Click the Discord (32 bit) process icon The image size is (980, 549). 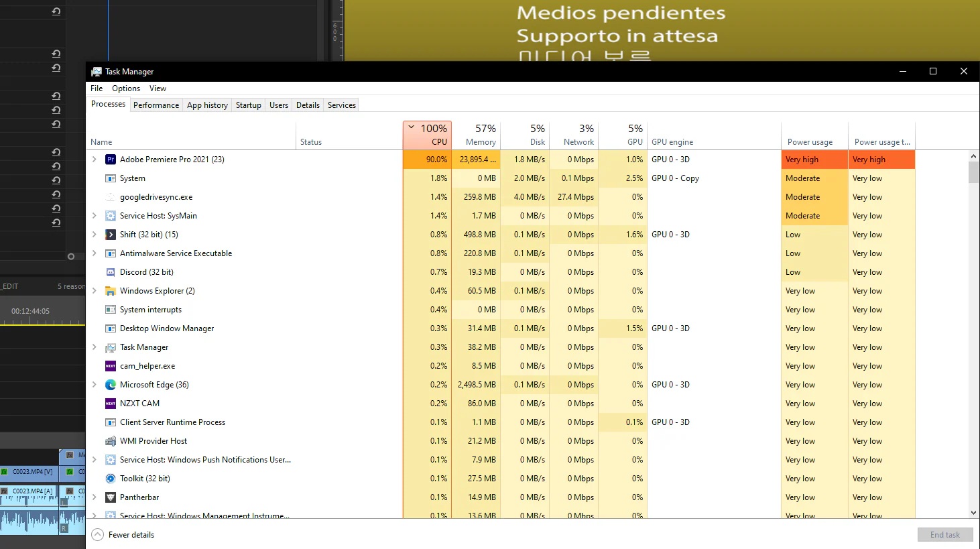pos(109,271)
